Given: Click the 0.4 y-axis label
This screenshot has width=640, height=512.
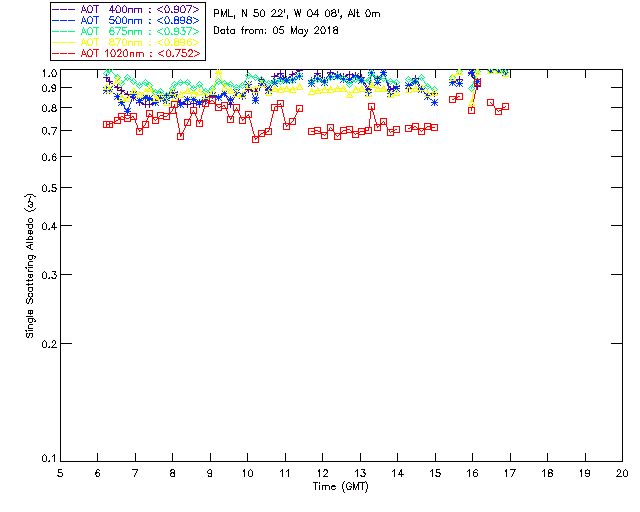Looking at the screenshot, I should 49,226.
